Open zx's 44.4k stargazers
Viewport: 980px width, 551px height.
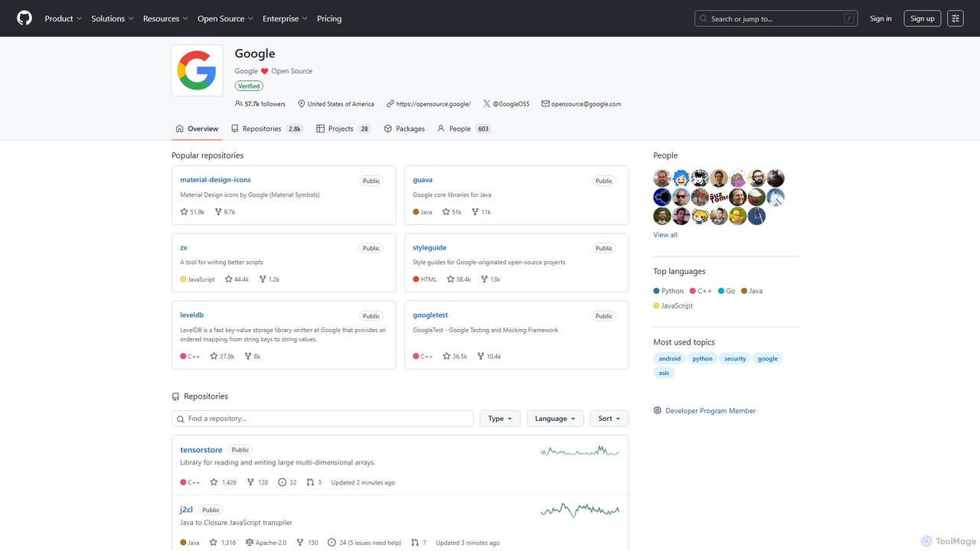coord(237,279)
